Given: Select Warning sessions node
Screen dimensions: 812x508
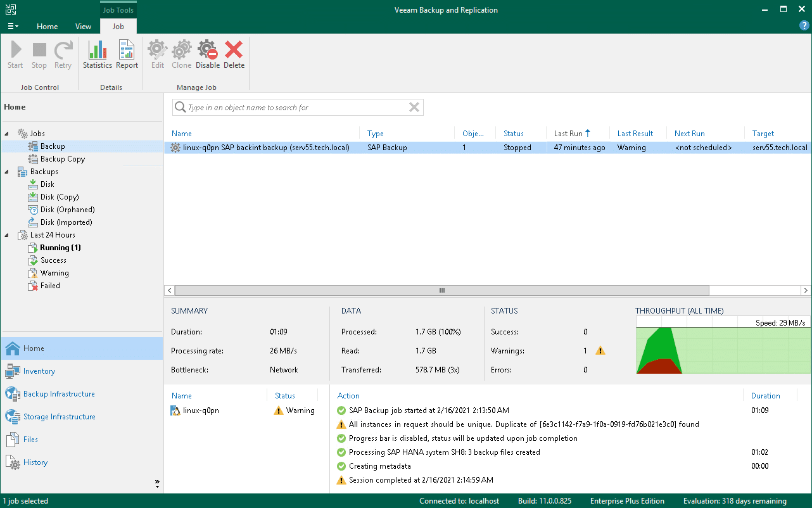Looking at the screenshot, I should [x=54, y=273].
